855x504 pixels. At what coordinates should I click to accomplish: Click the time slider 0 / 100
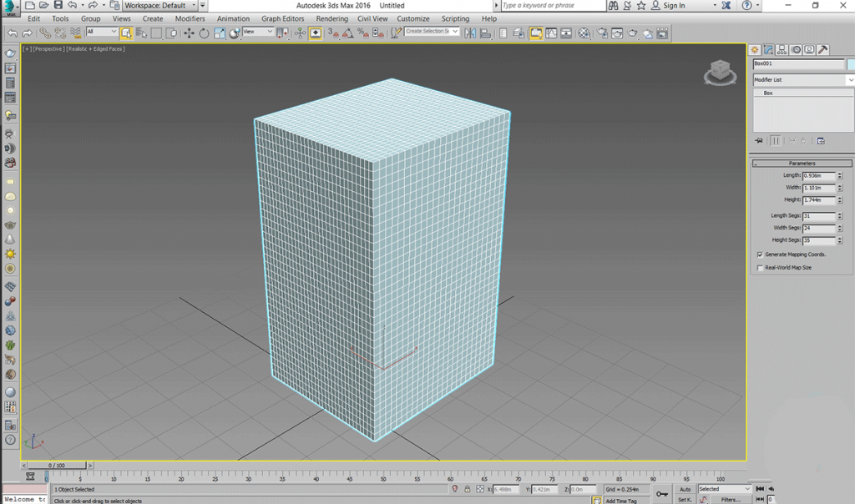click(x=57, y=466)
